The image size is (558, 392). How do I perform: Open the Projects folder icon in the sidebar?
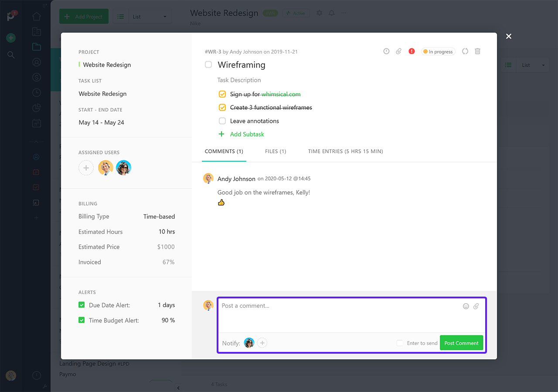coord(37,47)
